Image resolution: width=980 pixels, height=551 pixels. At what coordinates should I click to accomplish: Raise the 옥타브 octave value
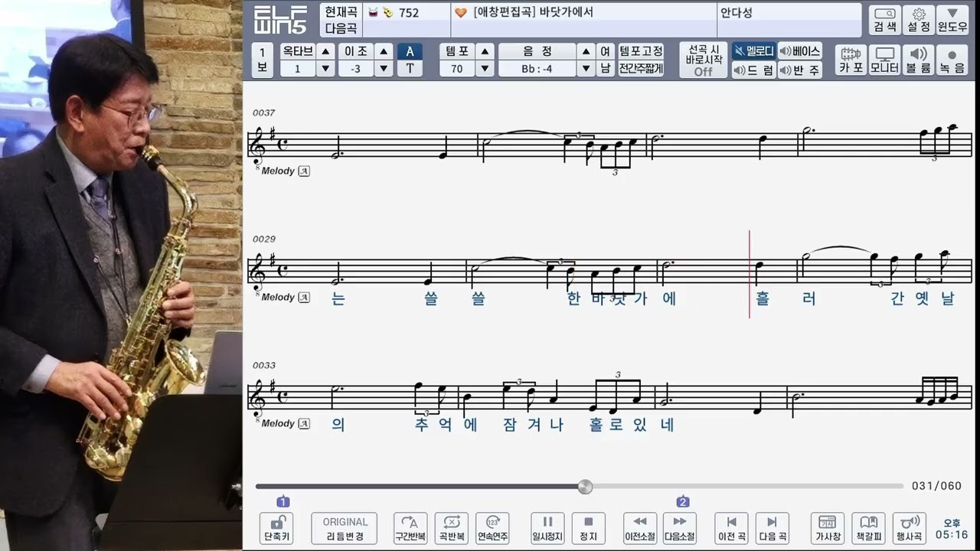pyautogui.click(x=325, y=51)
